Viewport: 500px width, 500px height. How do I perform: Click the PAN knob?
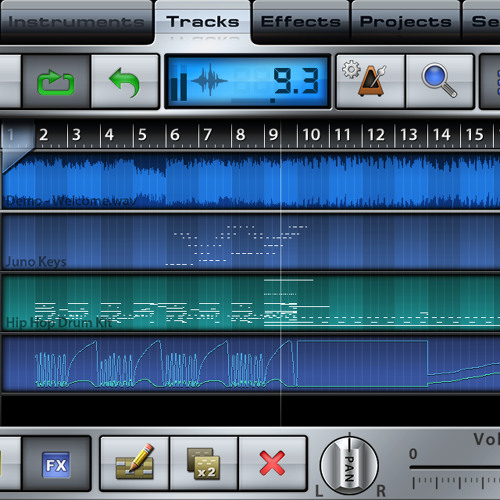tap(349, 466)
